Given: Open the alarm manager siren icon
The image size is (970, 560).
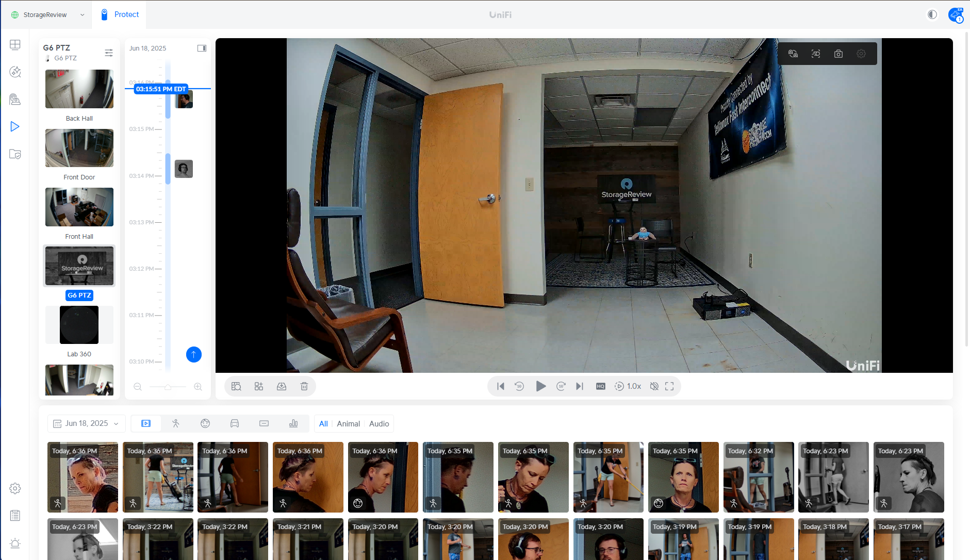Looking at the screenshot, I should coord(15,543).
